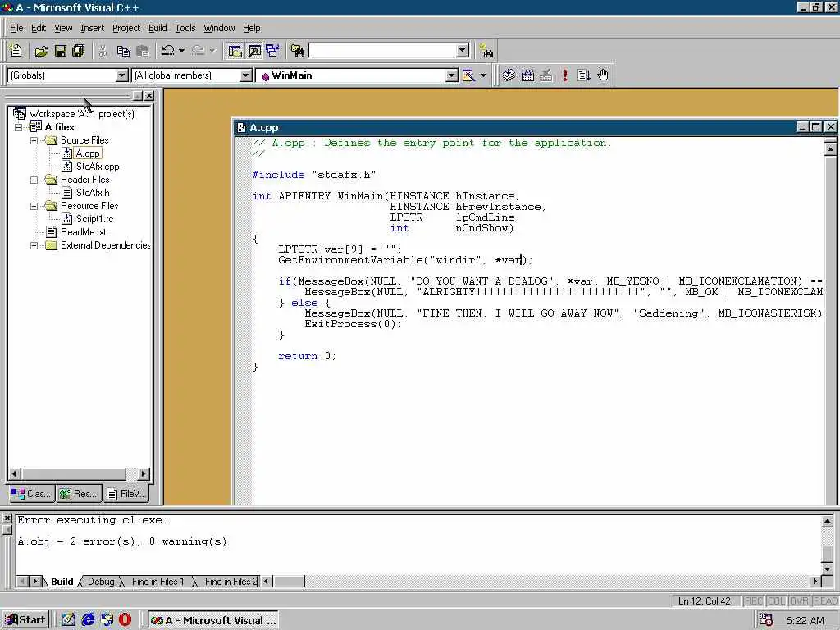The image size is (840, 630).
Task: Click the 6:22 AM system tray clock
Action: tap(805, 620)
